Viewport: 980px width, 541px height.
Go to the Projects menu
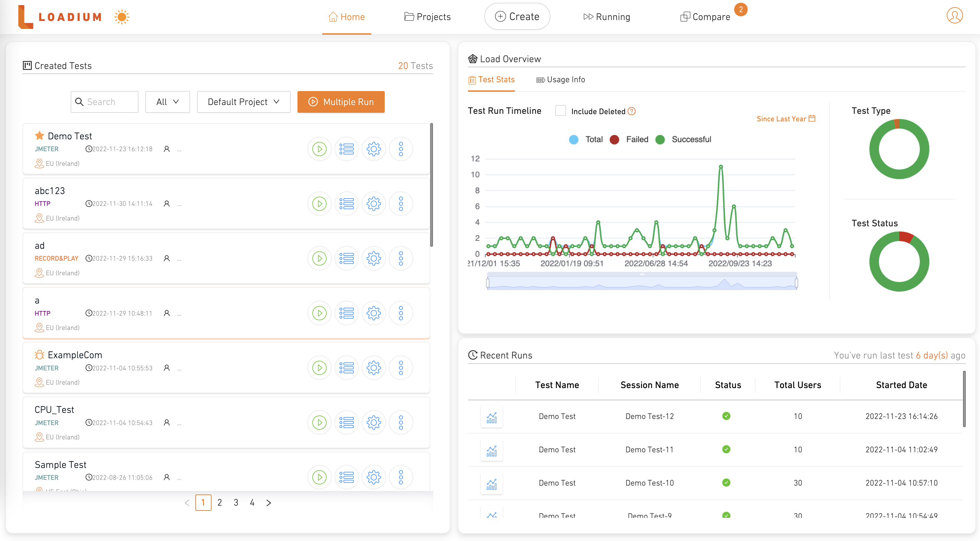427,17
